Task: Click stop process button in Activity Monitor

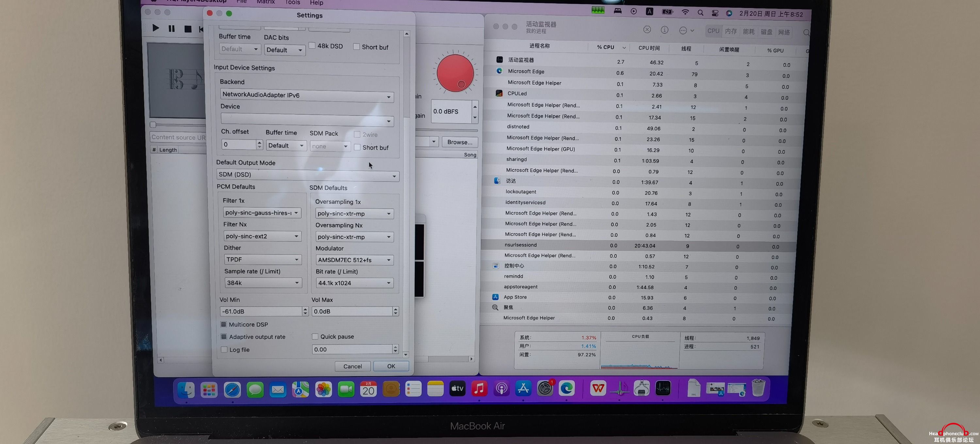Action: coord(647,30)
